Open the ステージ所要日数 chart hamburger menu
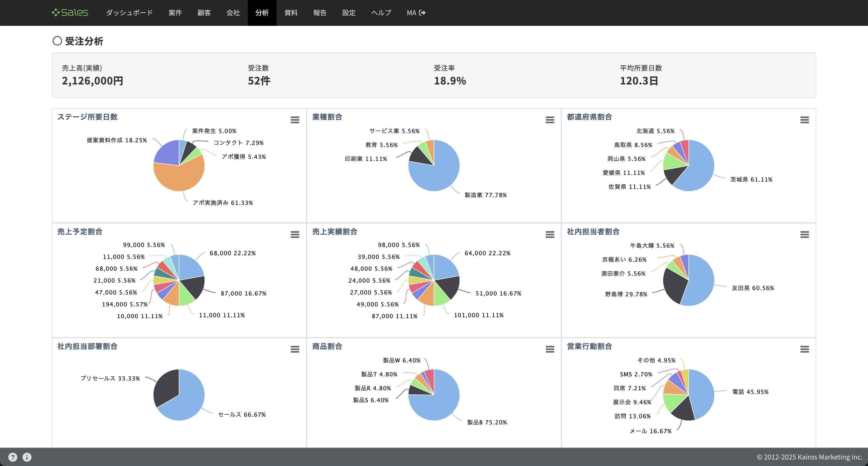868x466 pixels. click(295, 120)
